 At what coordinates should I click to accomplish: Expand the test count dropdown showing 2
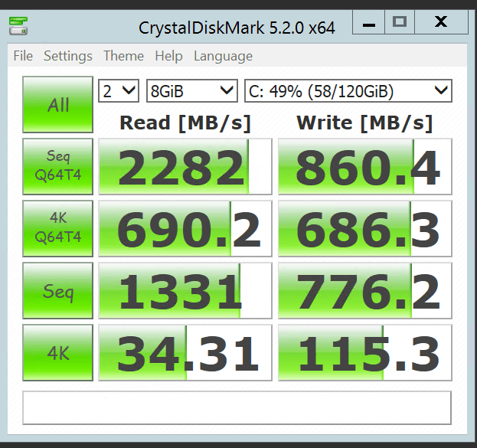click(119, 90)
